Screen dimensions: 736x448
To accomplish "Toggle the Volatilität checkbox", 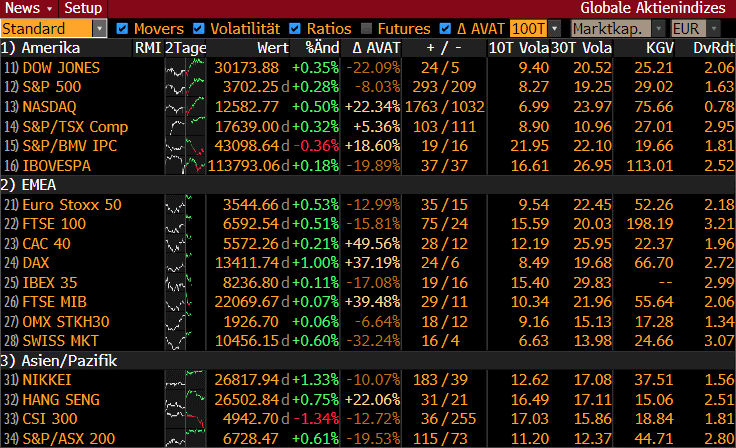I will [199, 29].
